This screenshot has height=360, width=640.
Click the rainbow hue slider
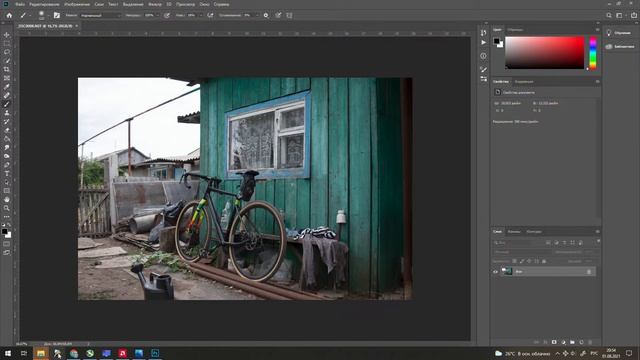pyautogui.click(x=593, y=52)
